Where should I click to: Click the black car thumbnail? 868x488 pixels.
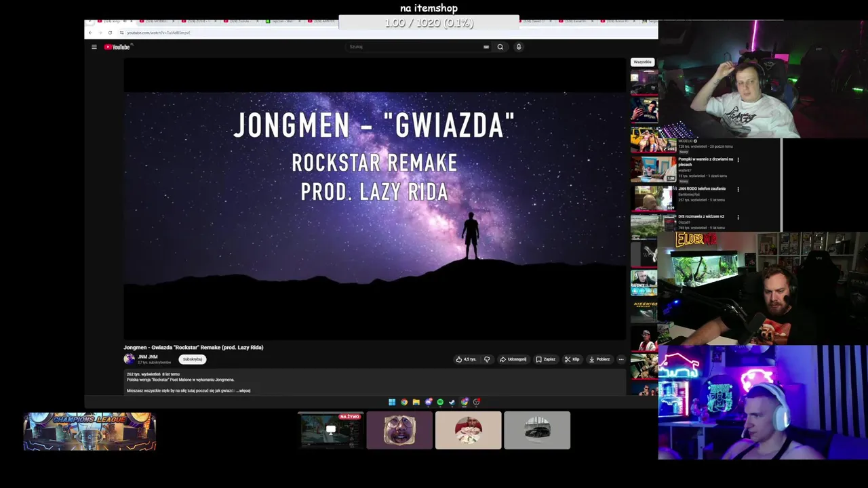point(537,430)
